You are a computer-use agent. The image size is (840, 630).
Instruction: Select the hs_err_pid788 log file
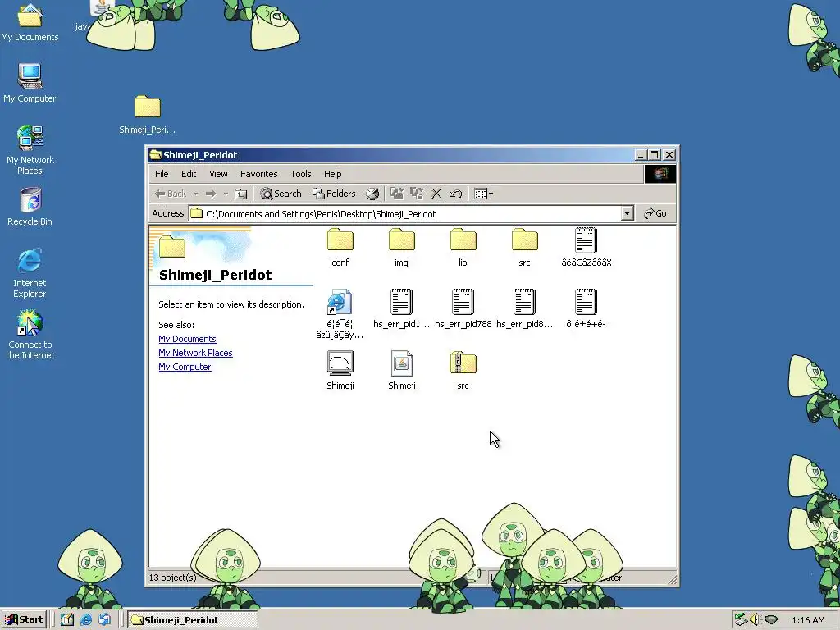[463, 308]
